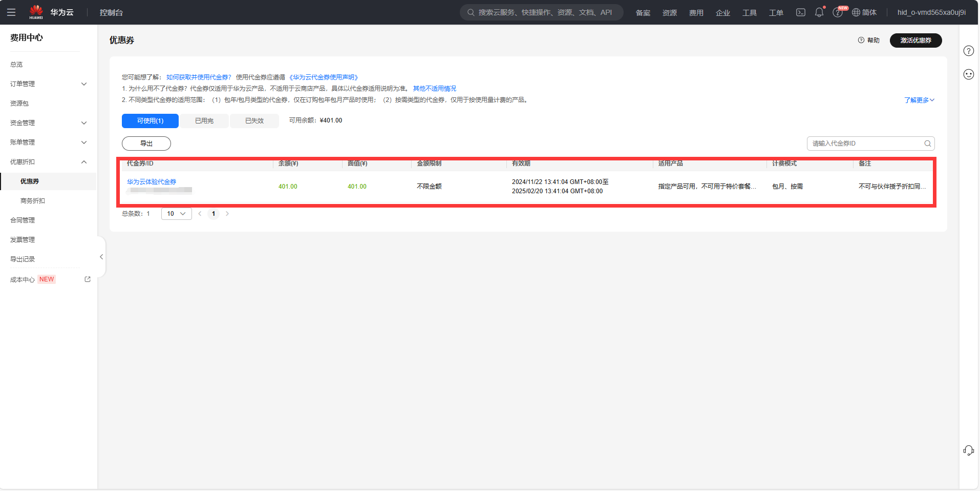Click the 导出 export button

pyautogui.click(x=146, y=144)
